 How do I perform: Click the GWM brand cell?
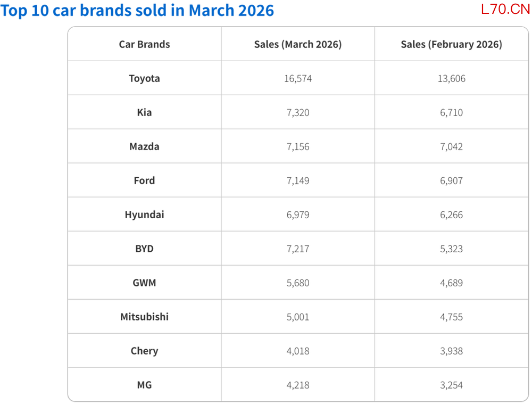coord(145,283)
